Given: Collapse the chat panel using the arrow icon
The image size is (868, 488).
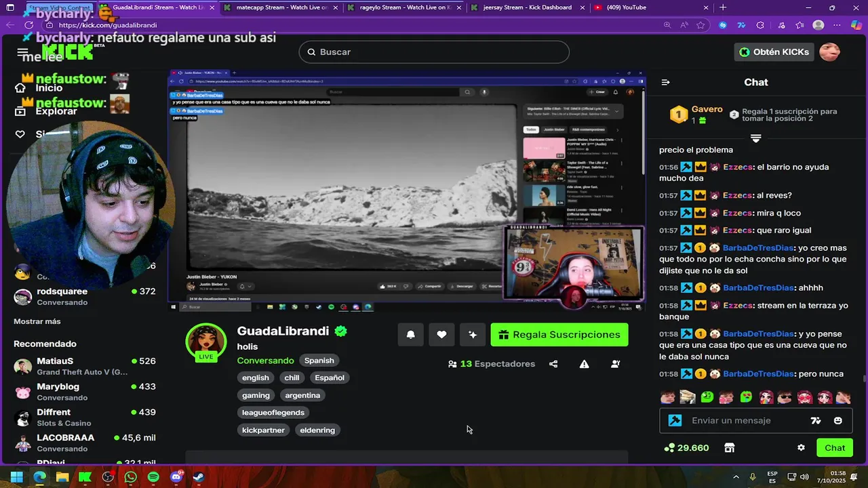Looking at the screenshot, I should (665, 82).
